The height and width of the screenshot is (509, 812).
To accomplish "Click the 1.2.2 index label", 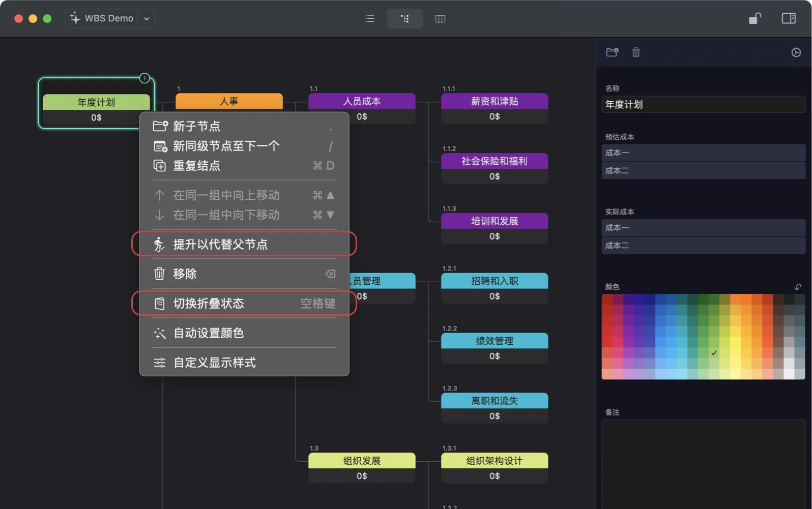I will [x=450, y=328].
